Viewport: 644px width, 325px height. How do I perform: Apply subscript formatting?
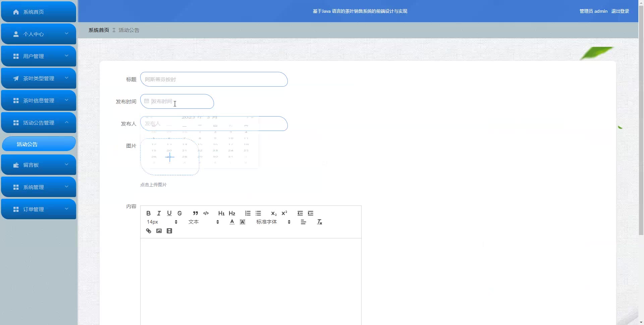tap(274, 213)
